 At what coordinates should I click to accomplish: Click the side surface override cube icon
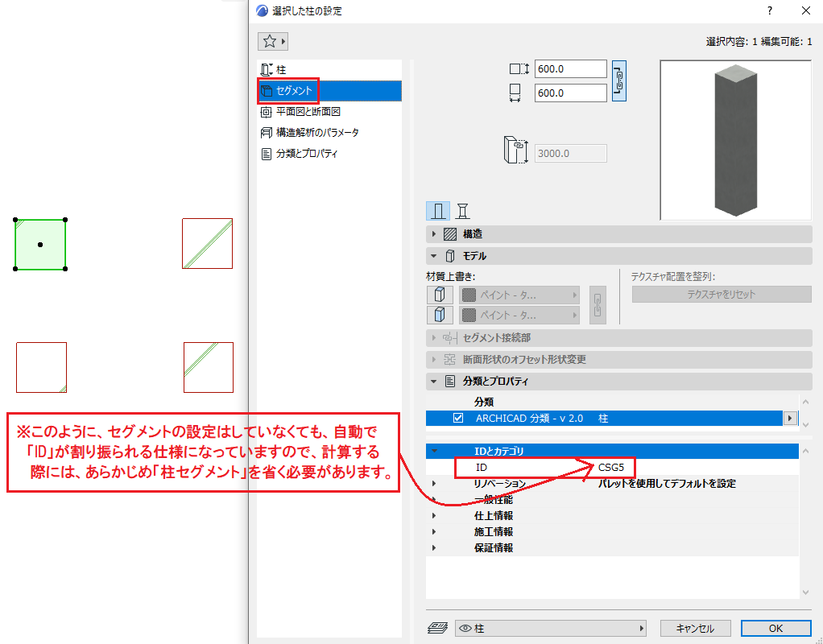coord(440,315)
